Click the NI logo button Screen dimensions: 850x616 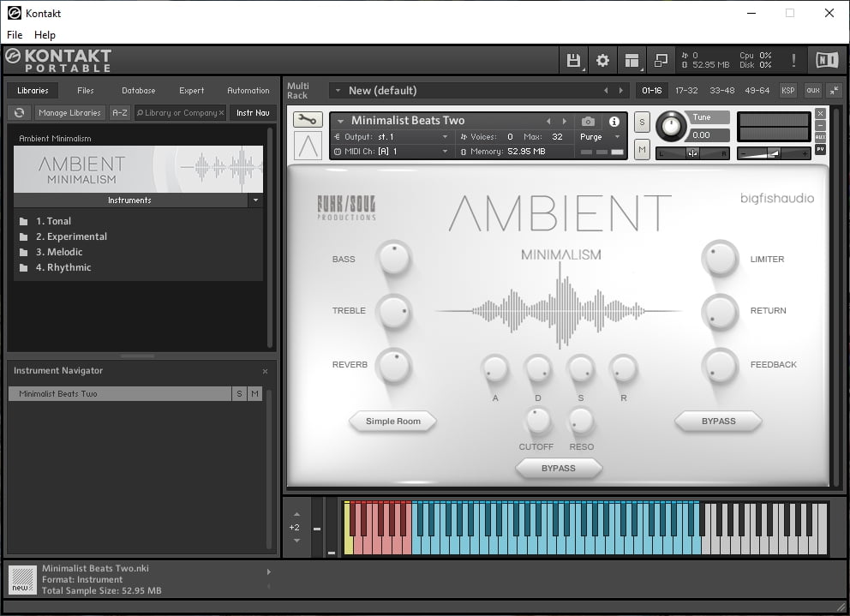pyautogui.click(x=827, y=60)
